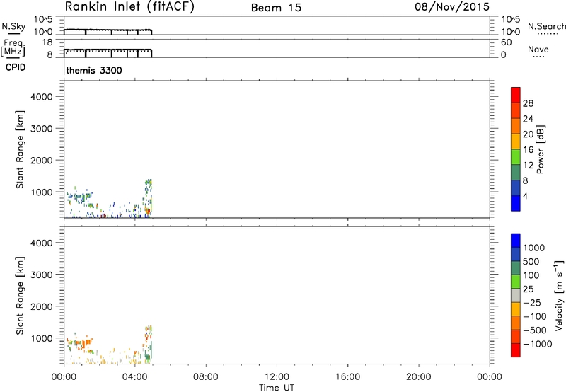The height and width of the screenshot is (392, 566).
Task: Click the blue bottom swatch of Power colorbar
Action: click(x=516, y=203)
